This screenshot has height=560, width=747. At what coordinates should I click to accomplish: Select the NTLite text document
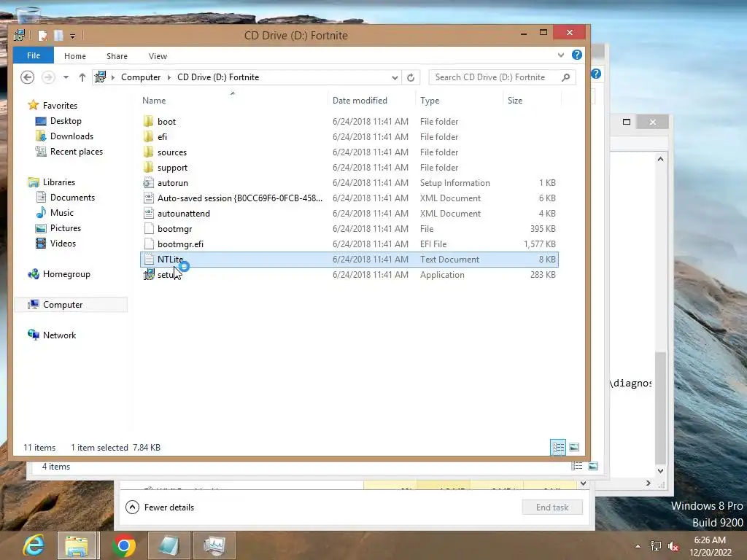point(349,260)
